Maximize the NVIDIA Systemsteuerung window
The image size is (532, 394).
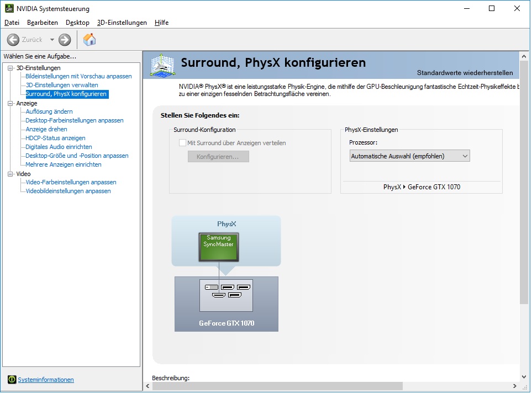(492, 8)
